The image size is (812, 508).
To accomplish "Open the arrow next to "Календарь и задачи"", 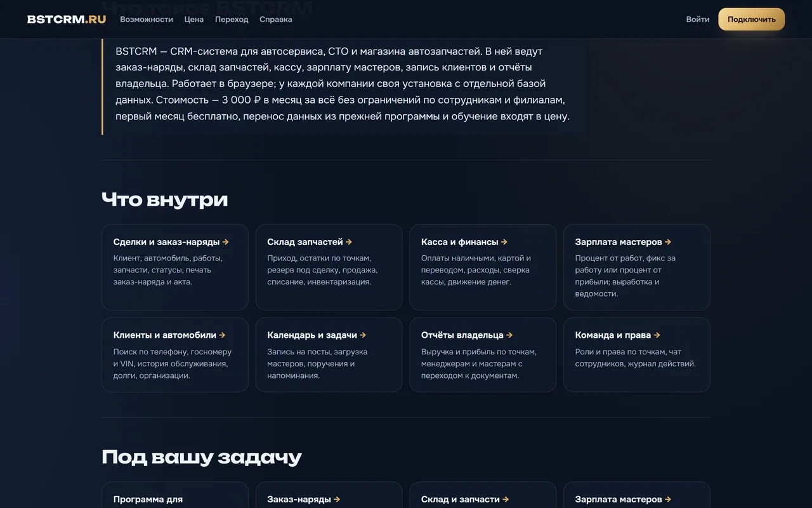I will pos(363,335).
